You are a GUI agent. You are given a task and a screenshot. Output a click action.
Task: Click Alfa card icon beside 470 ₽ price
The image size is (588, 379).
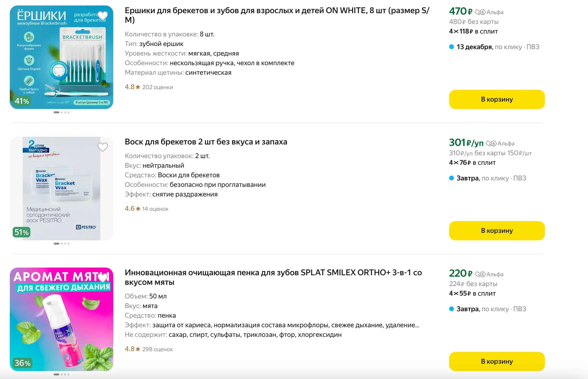(480, 12)
